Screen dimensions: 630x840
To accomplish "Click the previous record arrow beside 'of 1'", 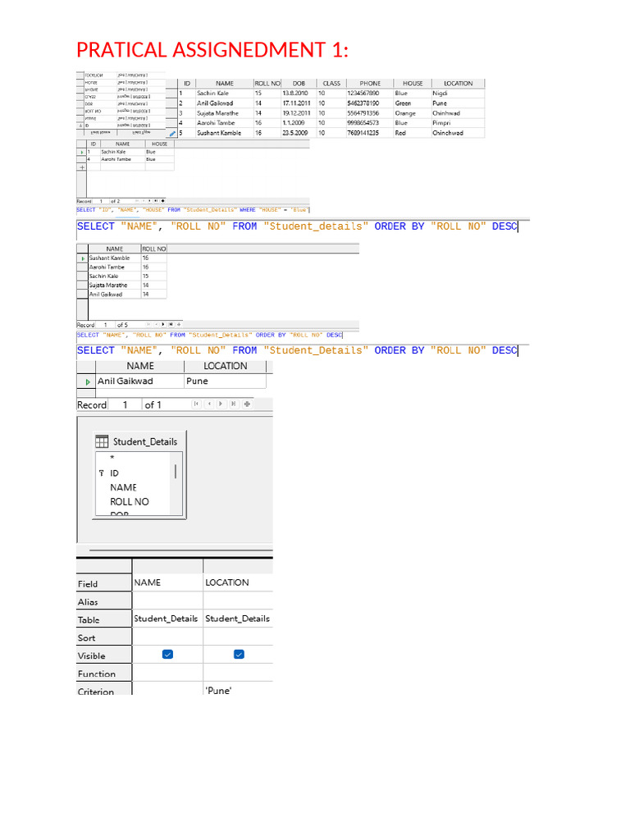I will pyautogui.click(x=209, y=404).
